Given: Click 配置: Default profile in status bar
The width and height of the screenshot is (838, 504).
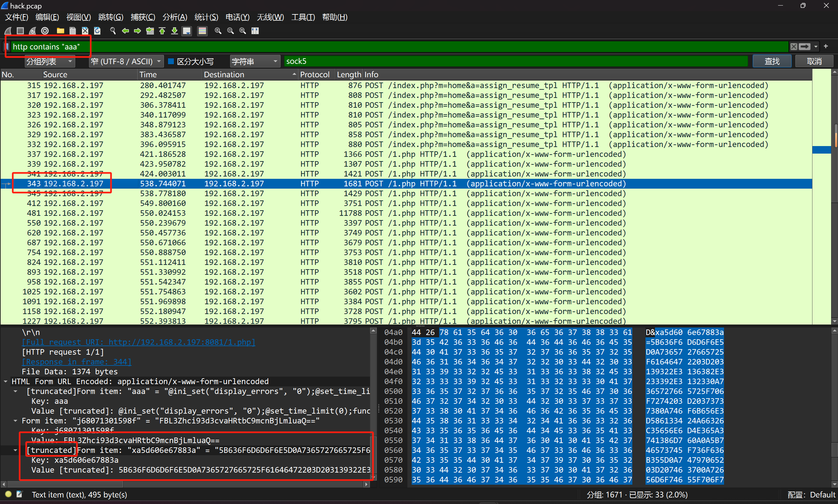Looking at the screenshot, I should pyautogui.click(x=811, y=495).
